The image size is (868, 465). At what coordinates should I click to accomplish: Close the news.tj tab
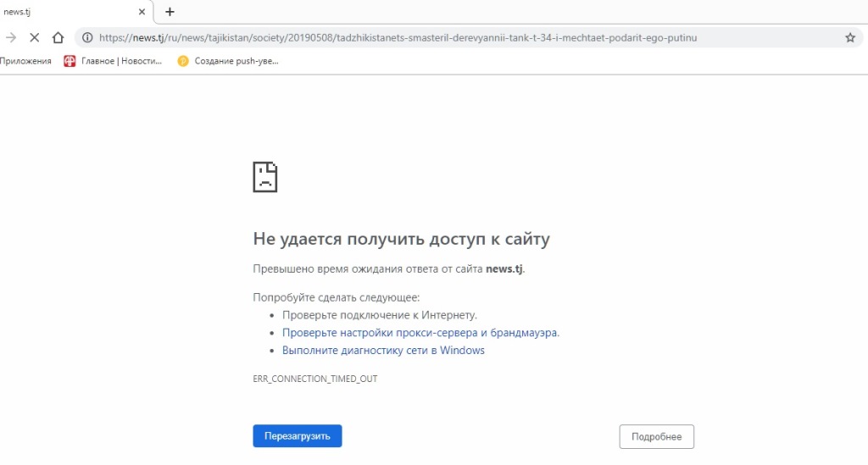[142, 12]
